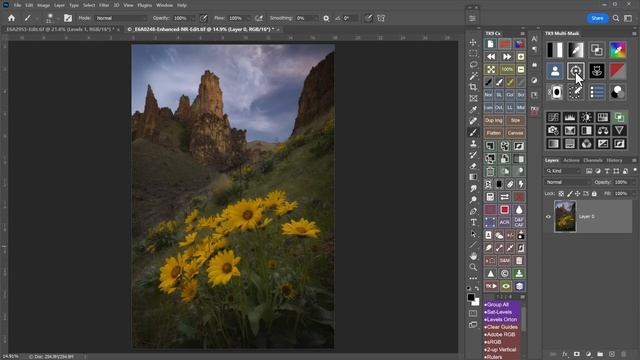The width and height of the screenshot is (640, 360).
Task: Click the three overlapping circles mask icon
Action: [618, 92]
